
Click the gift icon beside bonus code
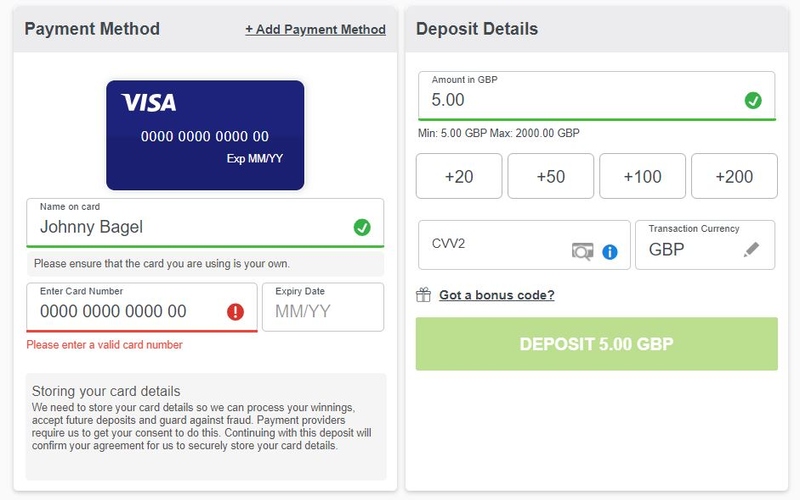click(424, 295)
